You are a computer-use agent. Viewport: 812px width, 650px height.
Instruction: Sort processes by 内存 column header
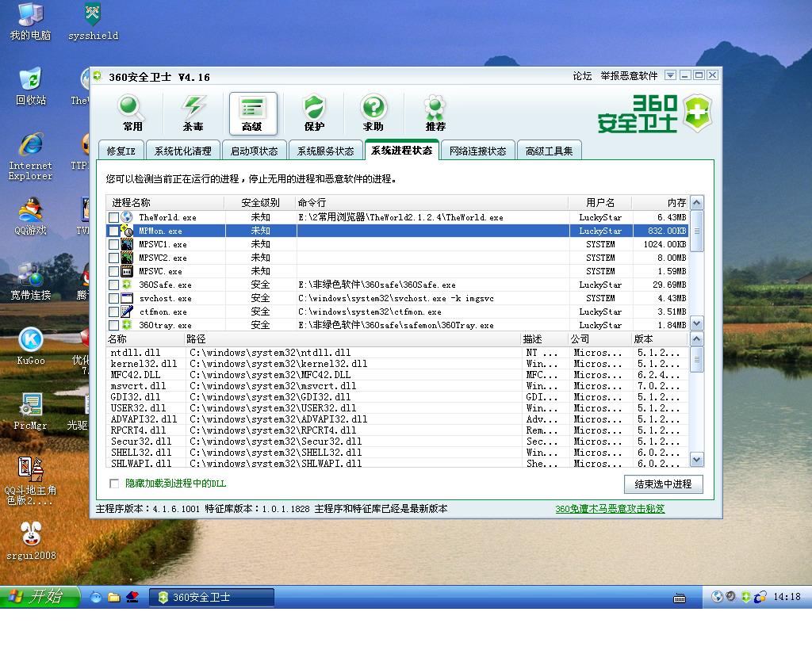661,202
